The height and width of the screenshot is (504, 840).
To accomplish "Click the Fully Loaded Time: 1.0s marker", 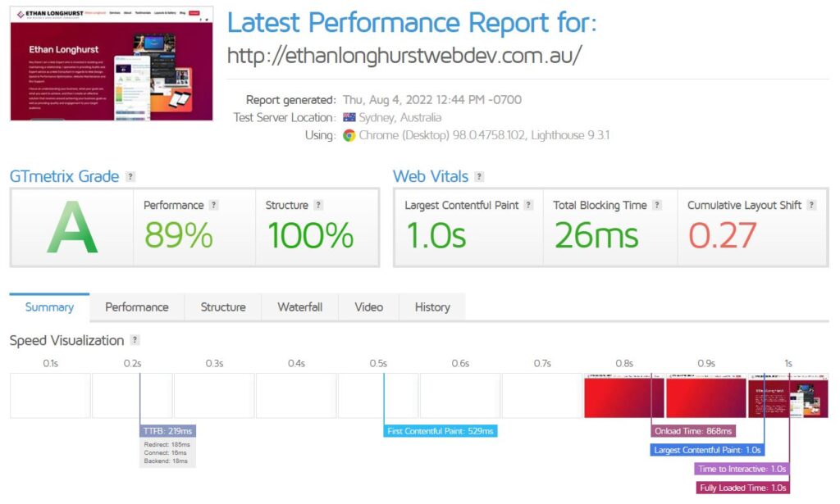I will point(742,488).
